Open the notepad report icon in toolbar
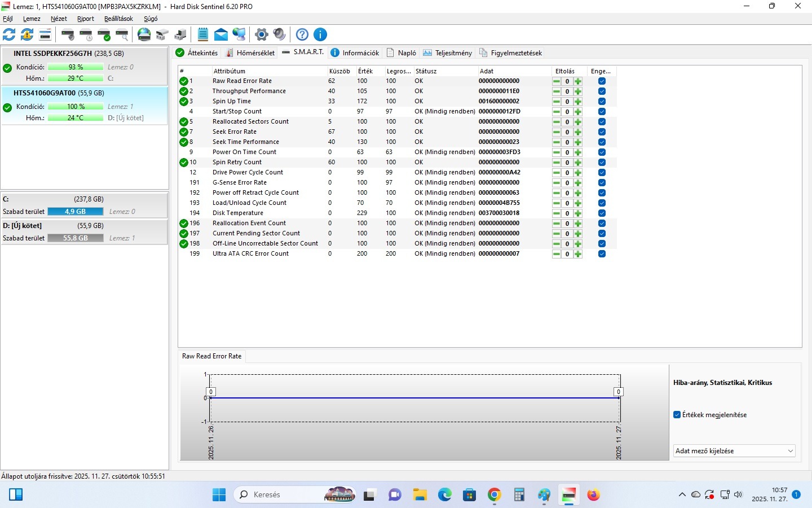 [203, 34]
